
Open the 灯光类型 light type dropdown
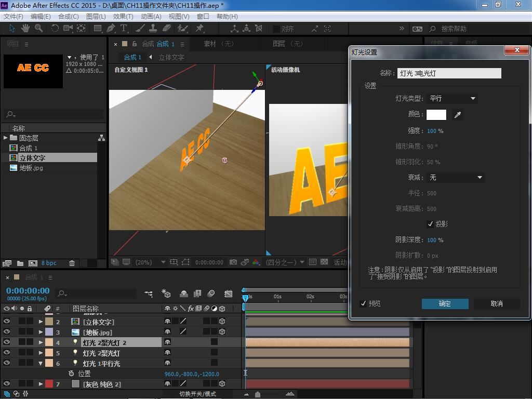coord(452,98)
